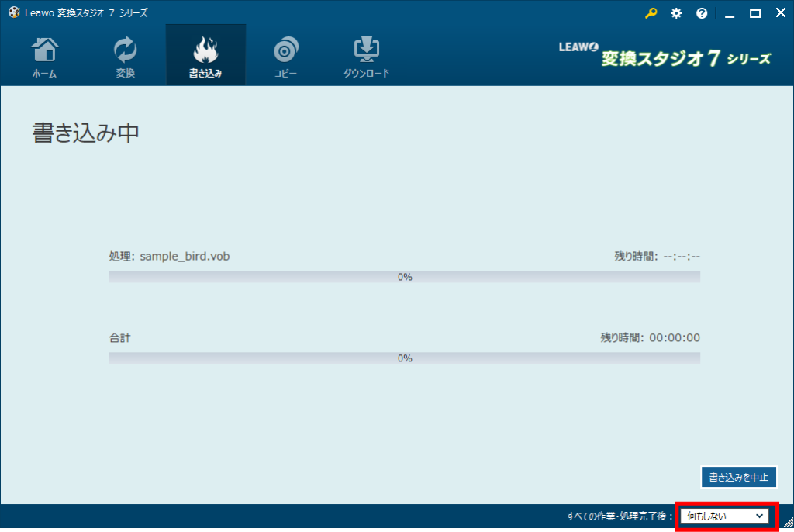The image size is (794, 532).
Task: Switch to the ダウンロード download module
Action: pyautogui.click(x=366, y=58)
